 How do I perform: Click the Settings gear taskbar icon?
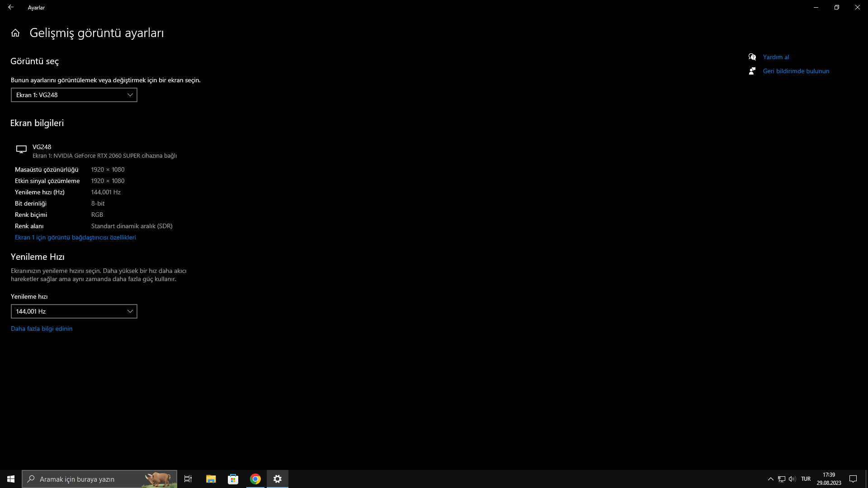coord(278,479)
